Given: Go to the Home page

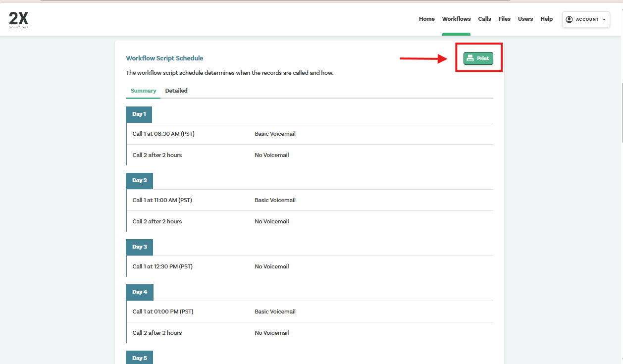Looking at the screenshot, I should [x=427, y=19].
